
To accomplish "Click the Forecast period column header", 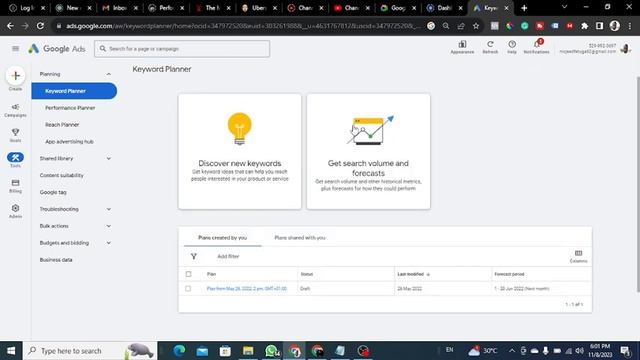I will [x=509, y=274].
